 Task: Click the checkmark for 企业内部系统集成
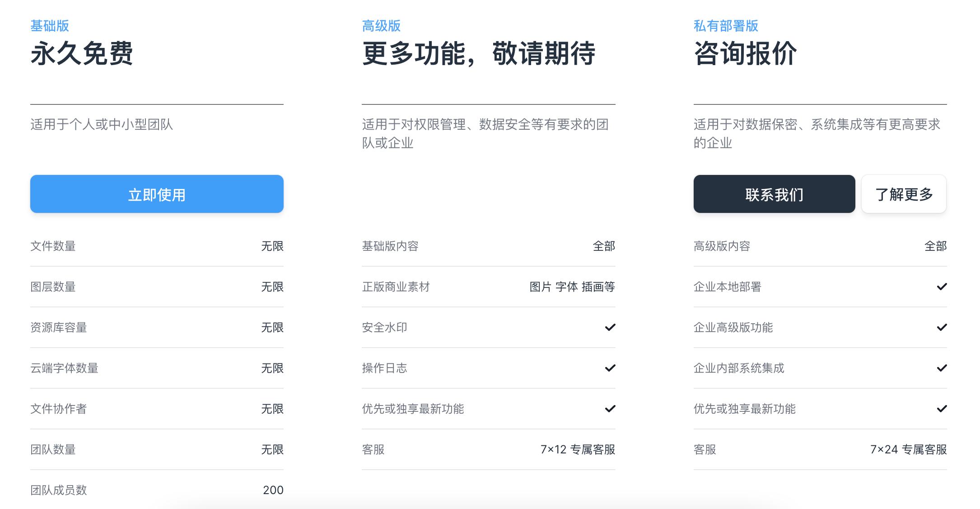pyautogui.click(x=942, y=368)
